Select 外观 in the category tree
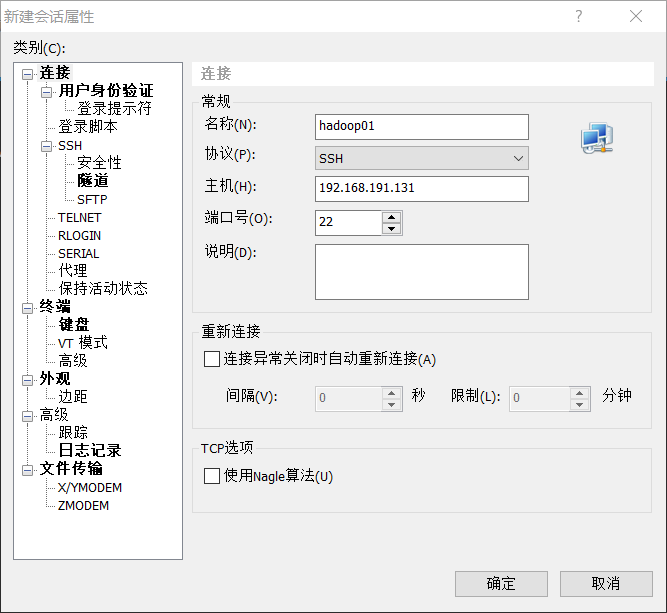Viewport: 667px width, 613px height. pyautogui.click(x=55, y=379)
